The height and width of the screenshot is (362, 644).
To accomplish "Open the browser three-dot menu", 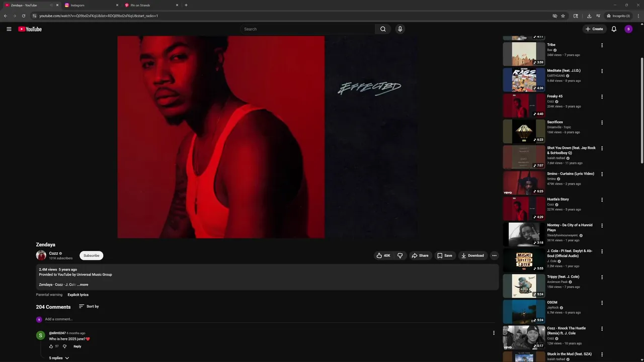I will [x=638, y=16].
